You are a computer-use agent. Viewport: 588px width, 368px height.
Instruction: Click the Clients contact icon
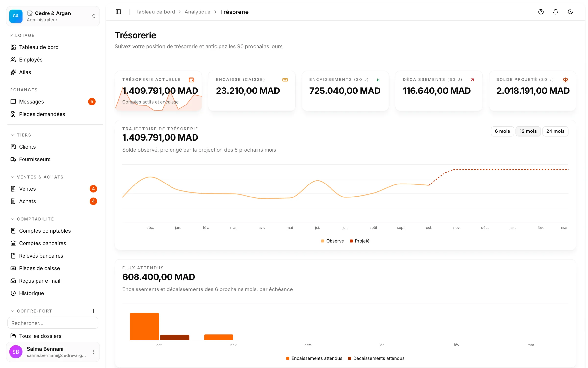13,147
